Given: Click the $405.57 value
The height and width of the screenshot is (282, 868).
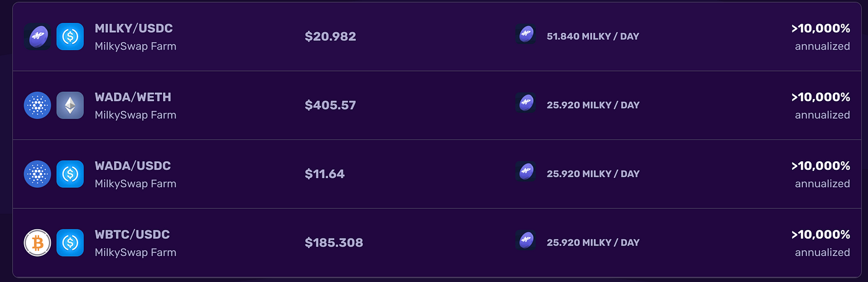Looking at the screenshot, I should click(330, 105).
